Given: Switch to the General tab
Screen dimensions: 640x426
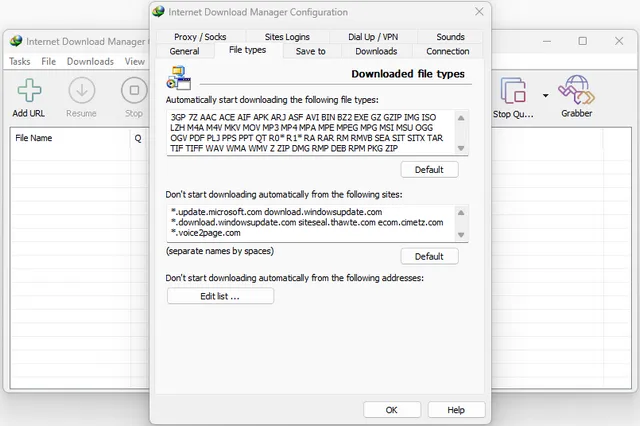Looking at the screenshot, I should point(184,51).
